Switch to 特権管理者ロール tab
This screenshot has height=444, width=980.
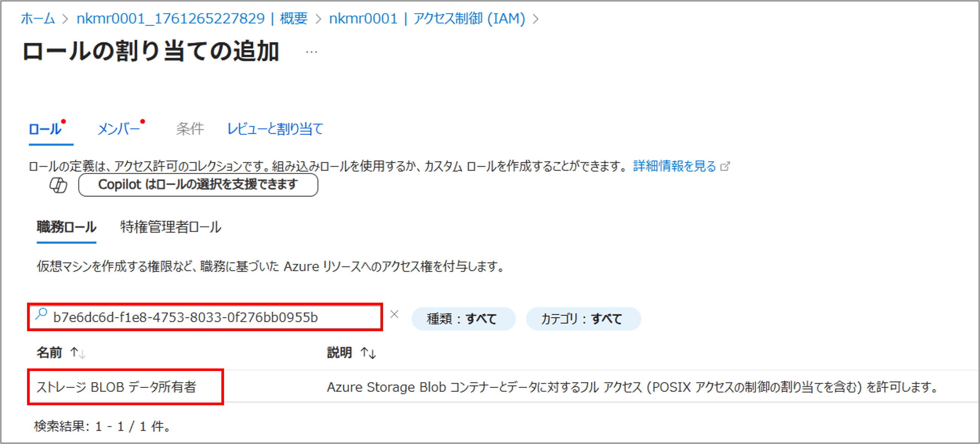(x=170, y=227)
